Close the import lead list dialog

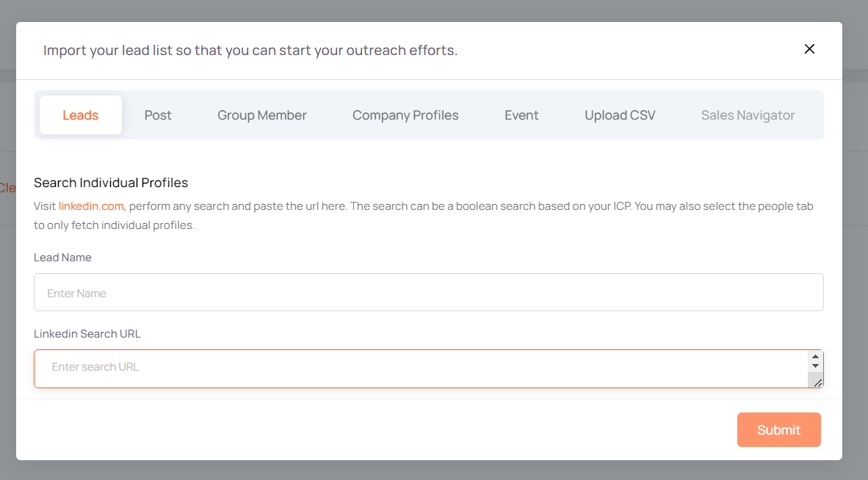point(809,49)
